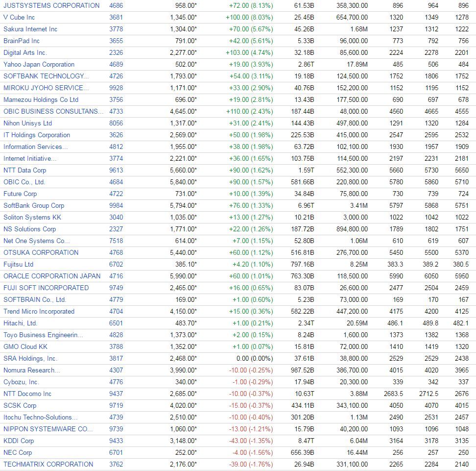Screen dimensions: 476x471
Task: Open FUJI SOFT INCORPORATED link
Action: (46, 288)
